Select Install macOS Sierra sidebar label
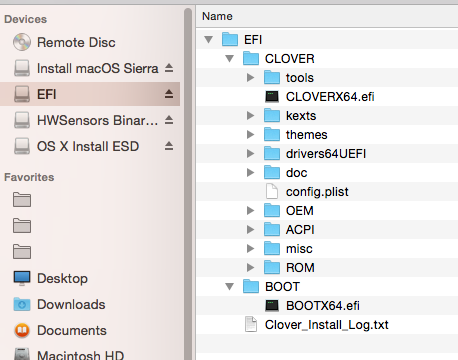 (98, 69)
